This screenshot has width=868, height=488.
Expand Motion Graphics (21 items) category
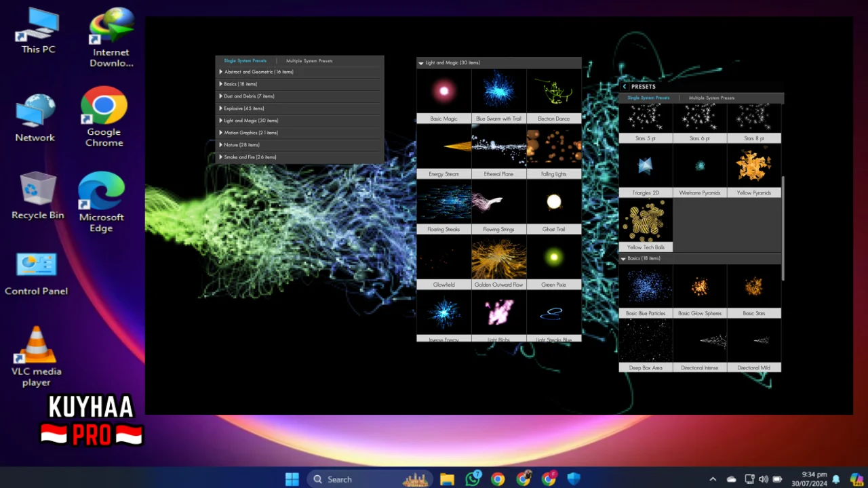299,133
